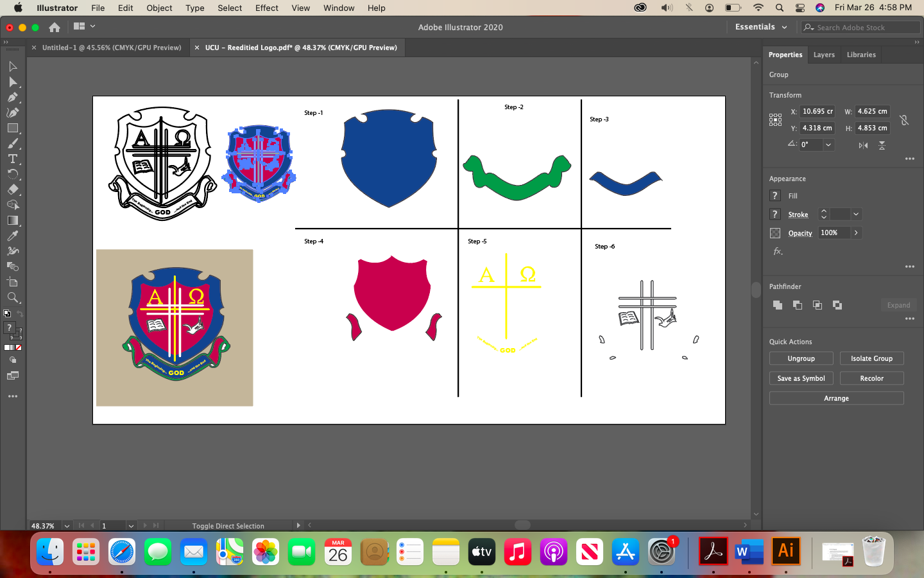Activate the Zoom tool
This screenshot has width=924, height=578.
[x=12, y=297]
